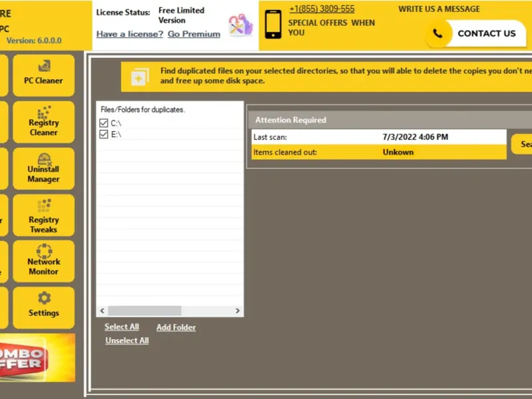Click the Items cleaned out value Unkown
Image resolution: width=532 pixels, height=399 pixels.
398,152
